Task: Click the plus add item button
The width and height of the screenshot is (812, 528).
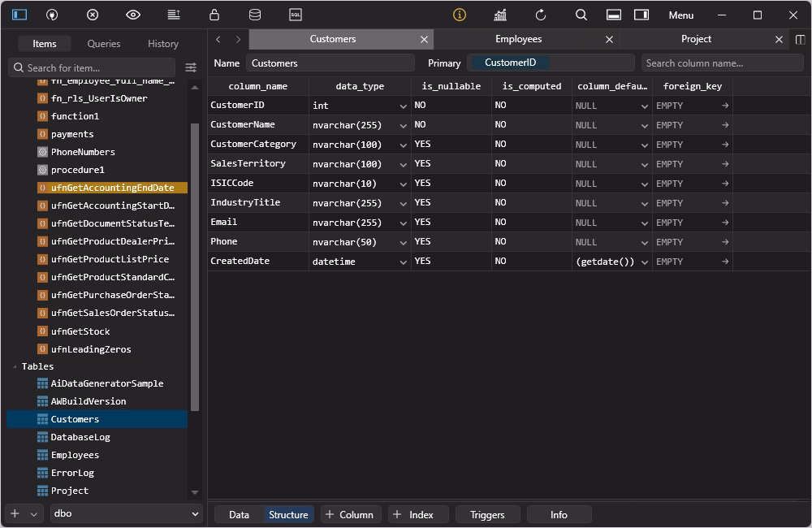Action: [15, 513]
